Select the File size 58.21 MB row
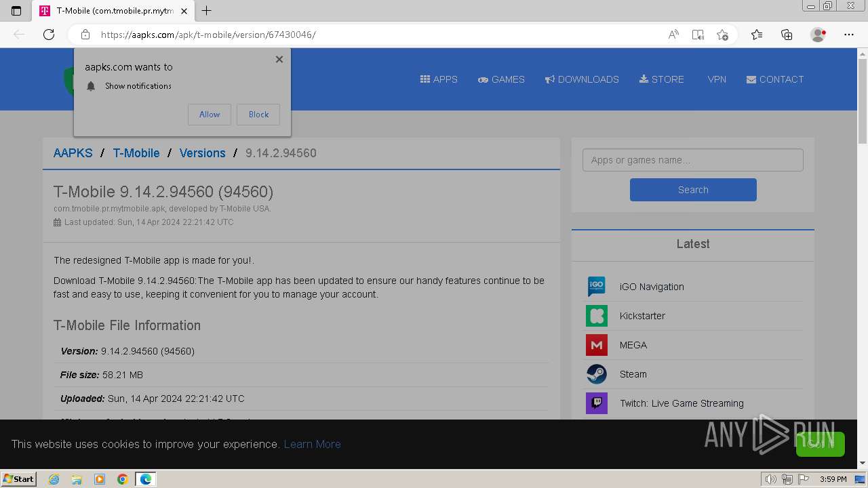Image resolution: width=868 pixels, height=488 pixels. 302,375
